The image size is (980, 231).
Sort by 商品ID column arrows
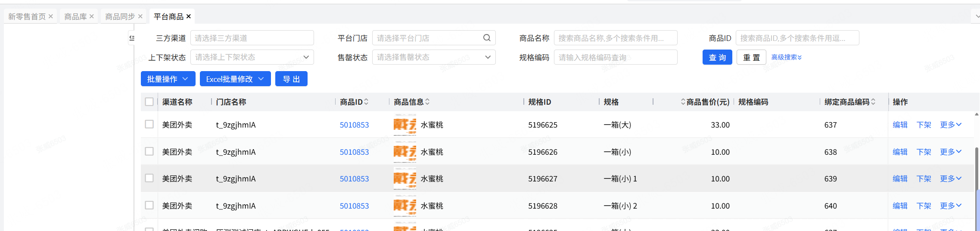366,102
